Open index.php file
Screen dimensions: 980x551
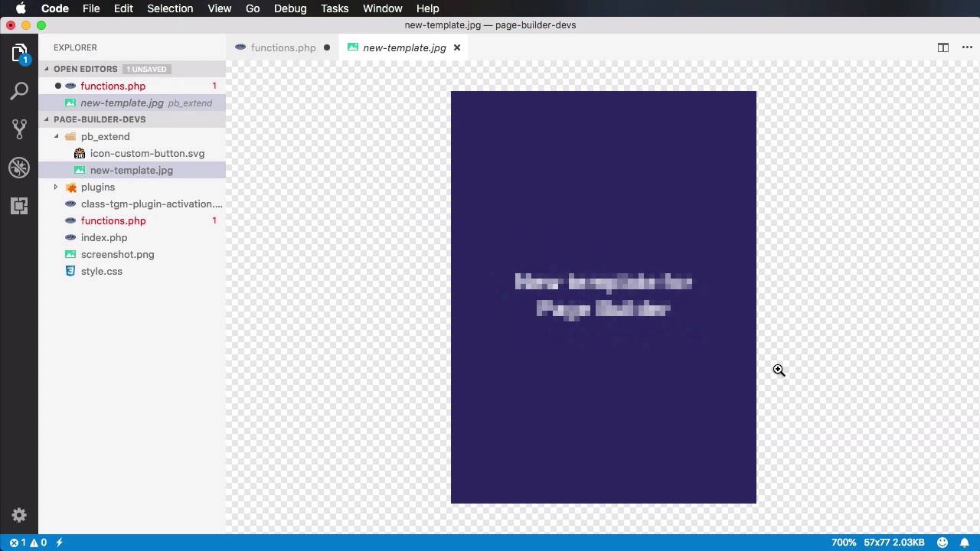click(132, 237)
